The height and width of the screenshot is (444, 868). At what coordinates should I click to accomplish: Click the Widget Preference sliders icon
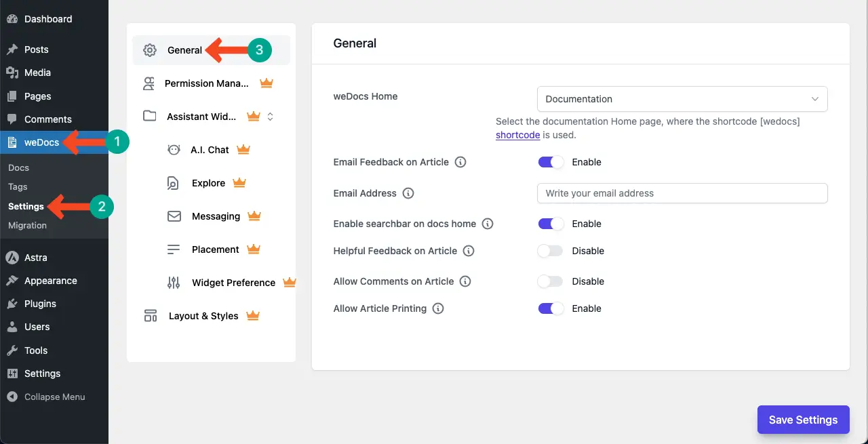[x=174, y=283]
